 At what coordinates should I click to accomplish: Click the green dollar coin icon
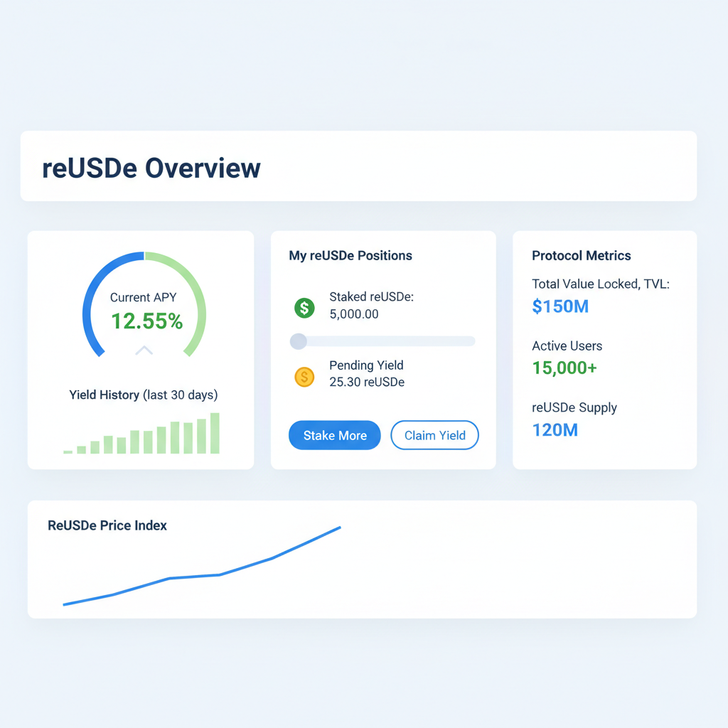[x=304, y=307]
